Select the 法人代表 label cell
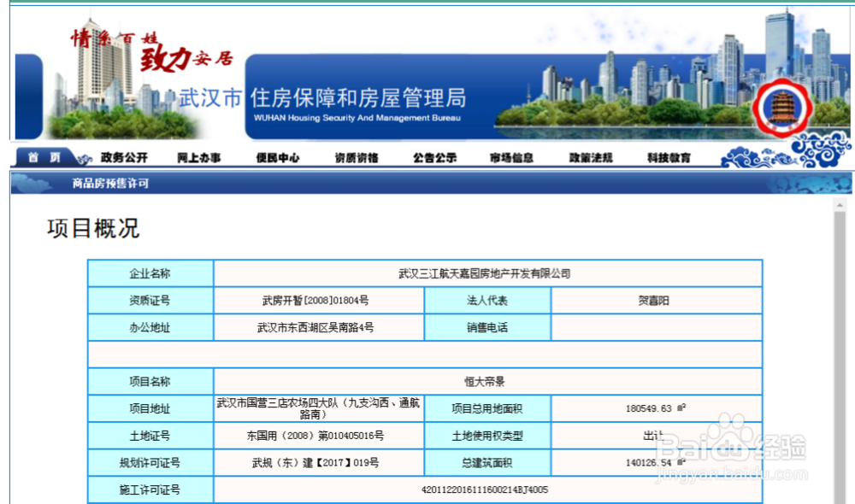The image size is (855, 504). pos(487,301)
